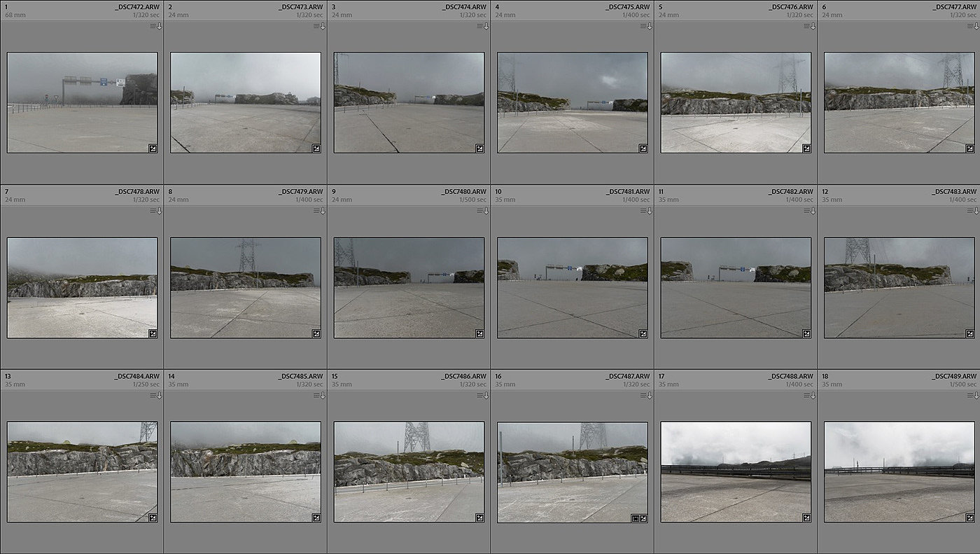Click the metadata status icon for _DSC7488.ARW
This screenshot has width=980, height=554.
click(810, 396)
